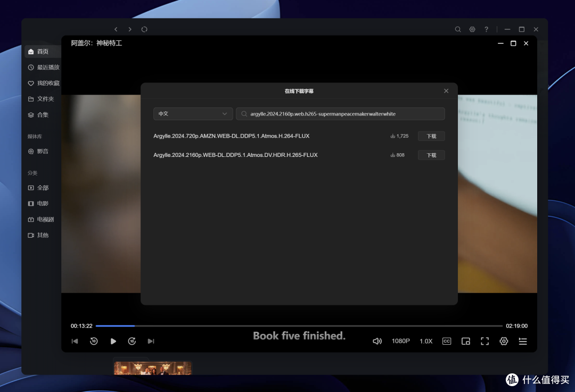Show 全部 category

click(38, 188)
